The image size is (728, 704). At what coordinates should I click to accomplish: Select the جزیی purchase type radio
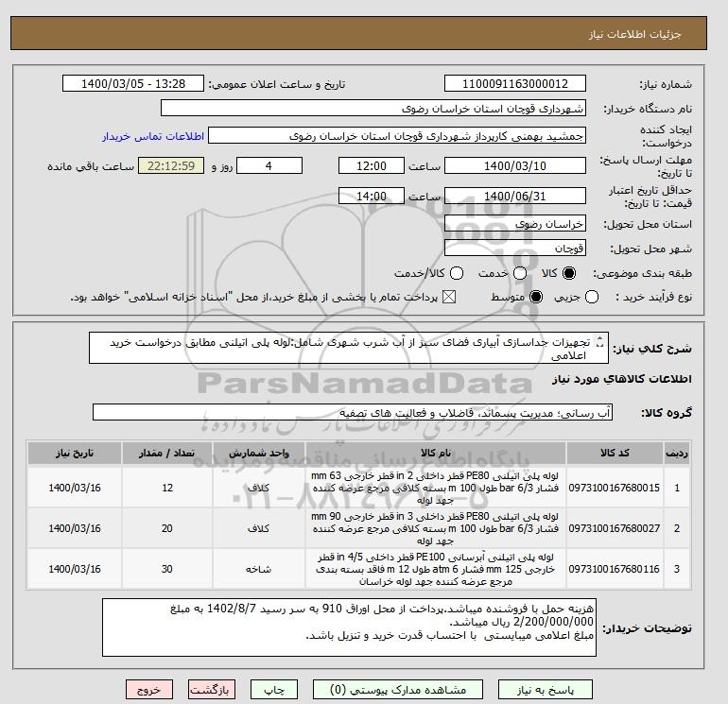[x=592, y=297]
